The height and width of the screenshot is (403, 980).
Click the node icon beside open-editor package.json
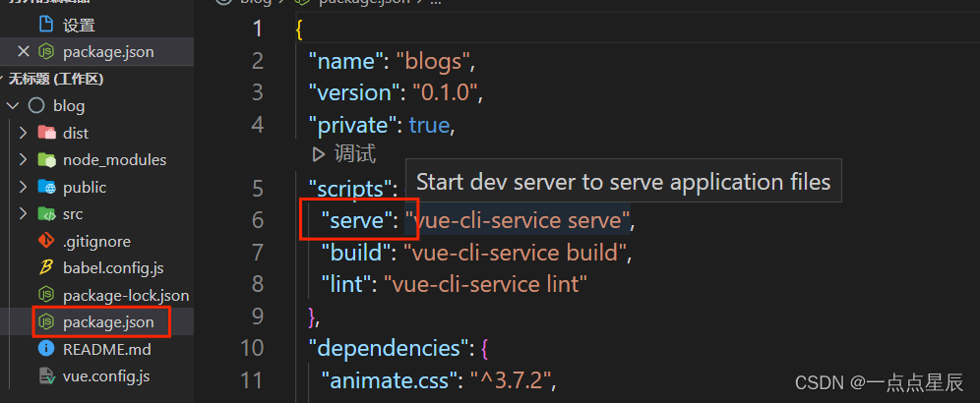46,52
